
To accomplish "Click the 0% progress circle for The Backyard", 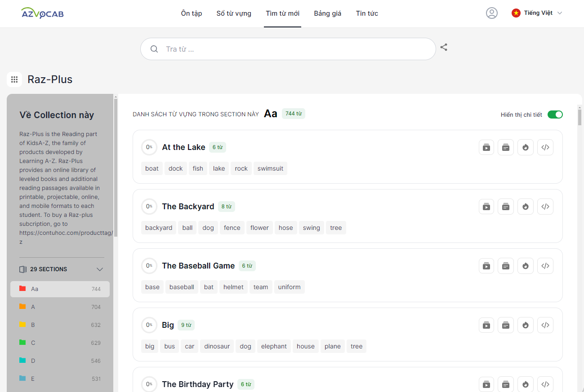I will [x=149, y=207].
